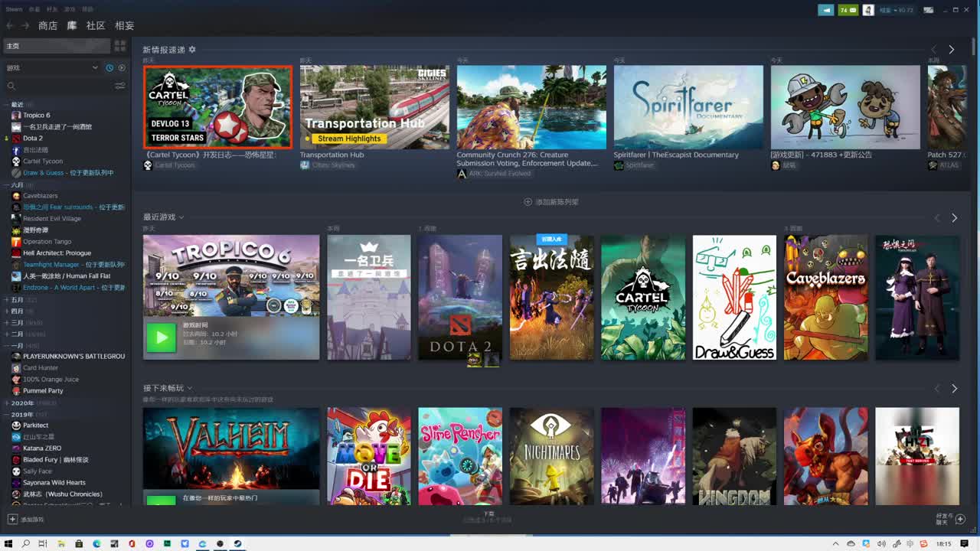Select Caveblazers in the game list
The image size is (980, 551).
pos(41,196)
